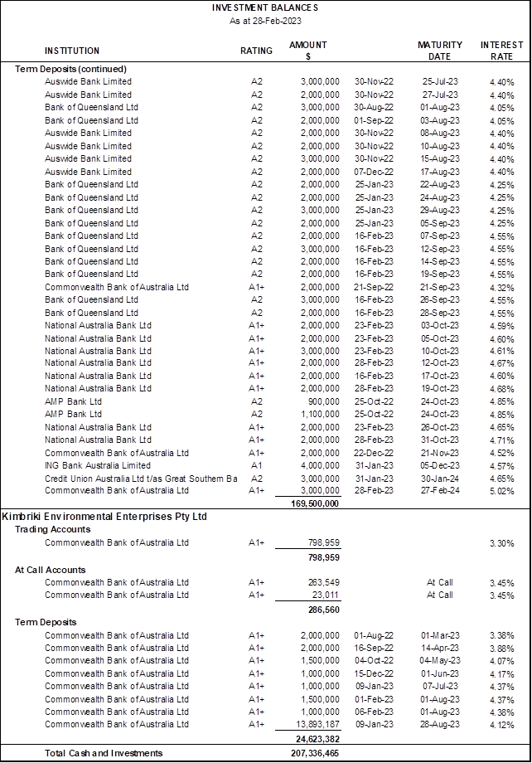Select the 3.38% interest rate
This screenshot has height=763, width=532.
[502, 636]
